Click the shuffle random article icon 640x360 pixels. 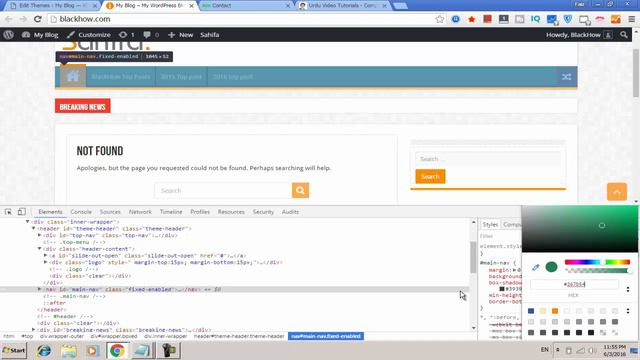click(567, 77)
